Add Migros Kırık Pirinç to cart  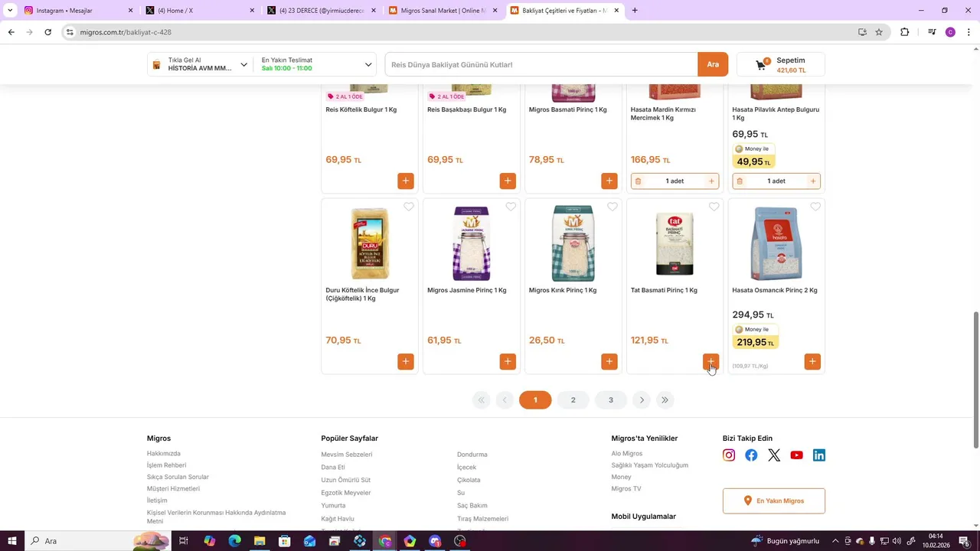pyautogui.click(x=609, y=361)
